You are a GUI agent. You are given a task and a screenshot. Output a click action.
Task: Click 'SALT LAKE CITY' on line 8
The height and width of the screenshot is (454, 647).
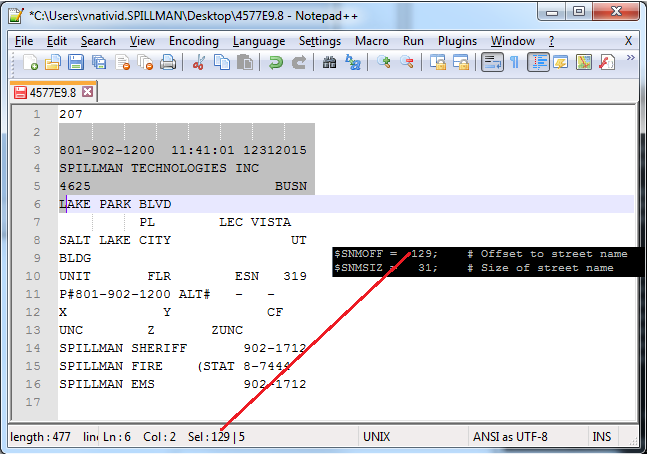point(115,240)
